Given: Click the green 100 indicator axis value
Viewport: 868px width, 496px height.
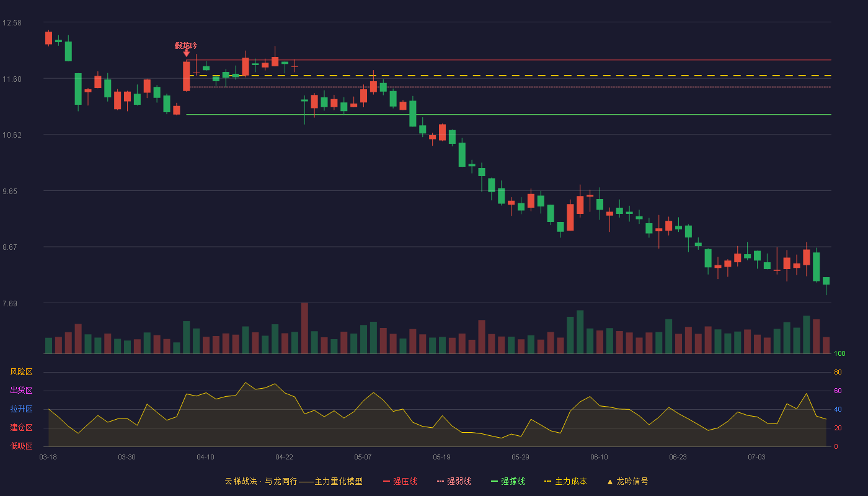Looking at the screenshot, I should point(839,354).
